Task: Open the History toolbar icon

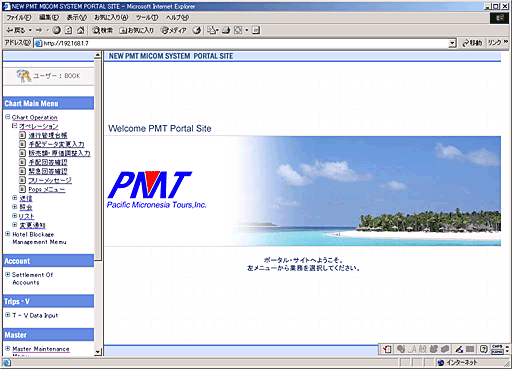Action: [197, 30]
